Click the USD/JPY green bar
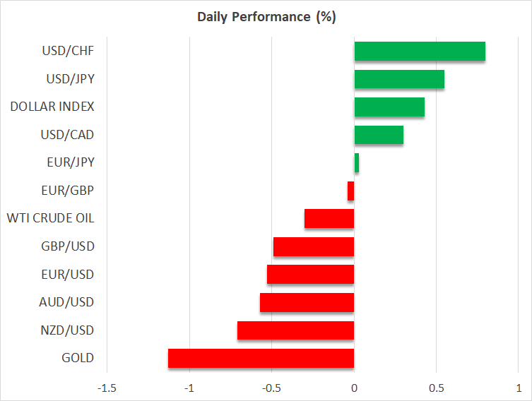Screen dimensions: 532x401 (x=399, y=79)
